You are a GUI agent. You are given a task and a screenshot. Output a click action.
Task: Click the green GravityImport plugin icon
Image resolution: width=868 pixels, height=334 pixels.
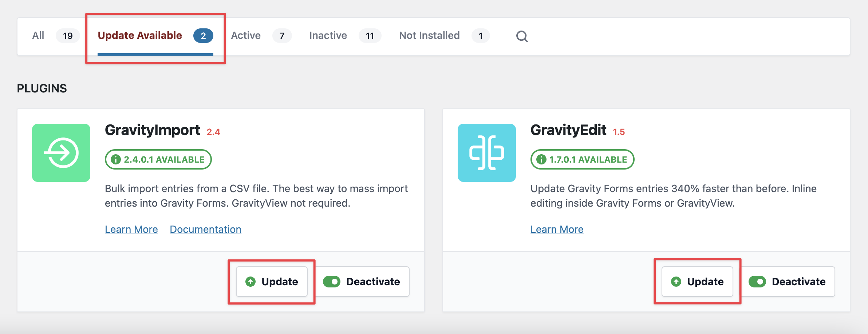click(61, 153)
